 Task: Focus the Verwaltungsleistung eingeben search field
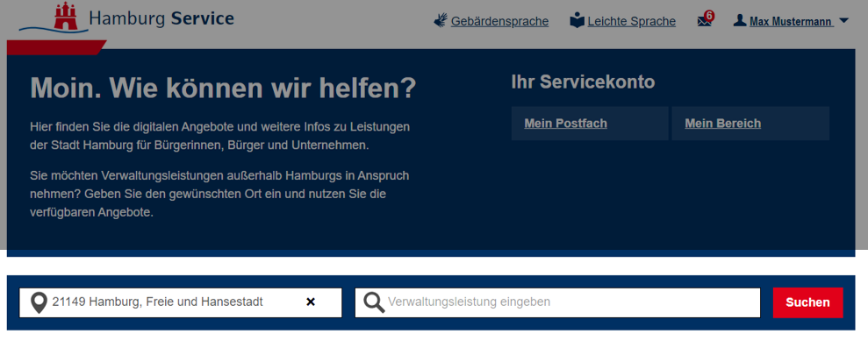coord(557,302)
